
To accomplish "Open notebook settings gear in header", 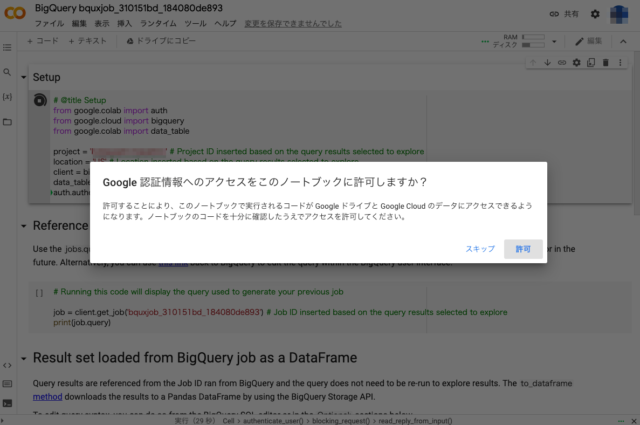I will click(x=595, y=14).
